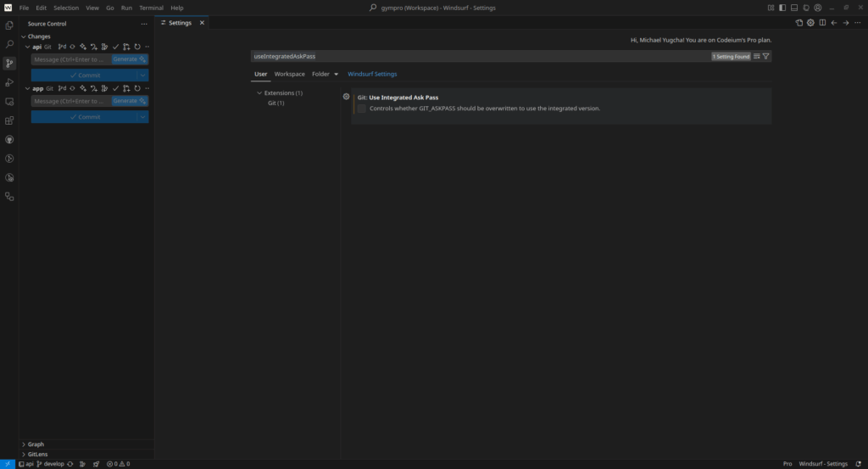
Task: Click the app repository commit message field
Action: [71, 101]
